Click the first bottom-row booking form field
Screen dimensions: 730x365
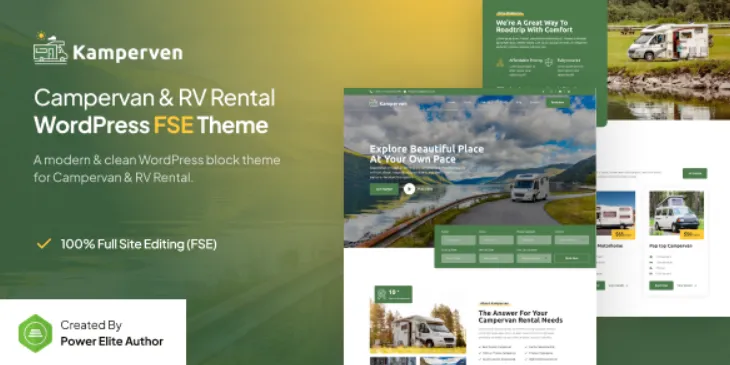(x=459, y=258)
